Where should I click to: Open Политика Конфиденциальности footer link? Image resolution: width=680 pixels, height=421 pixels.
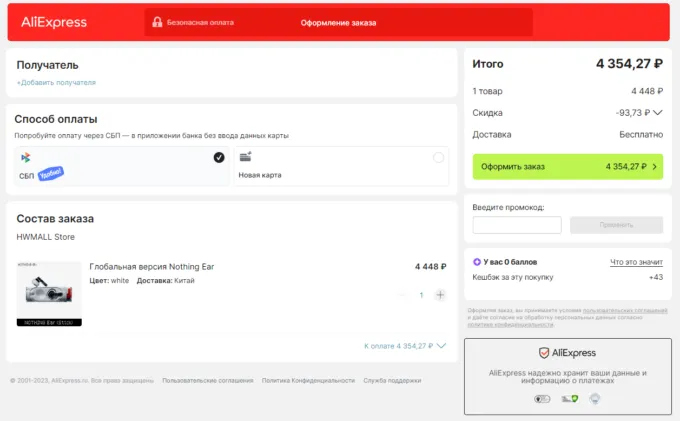pos(308,380)
